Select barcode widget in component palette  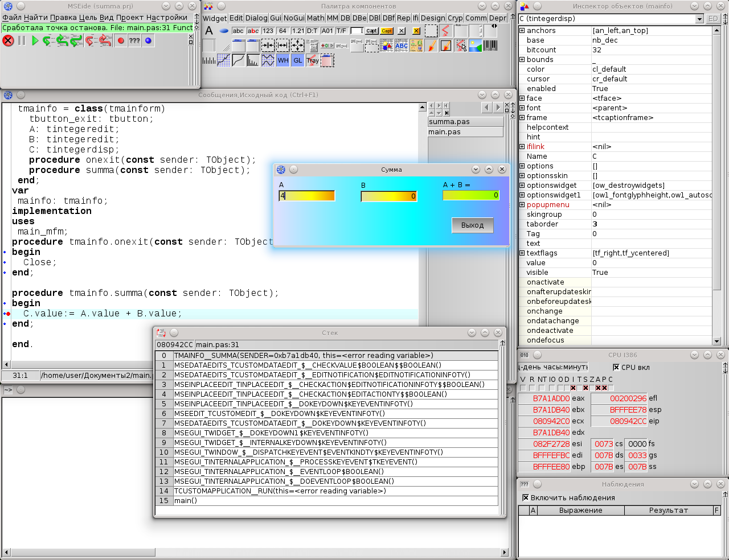pos(490,46)
